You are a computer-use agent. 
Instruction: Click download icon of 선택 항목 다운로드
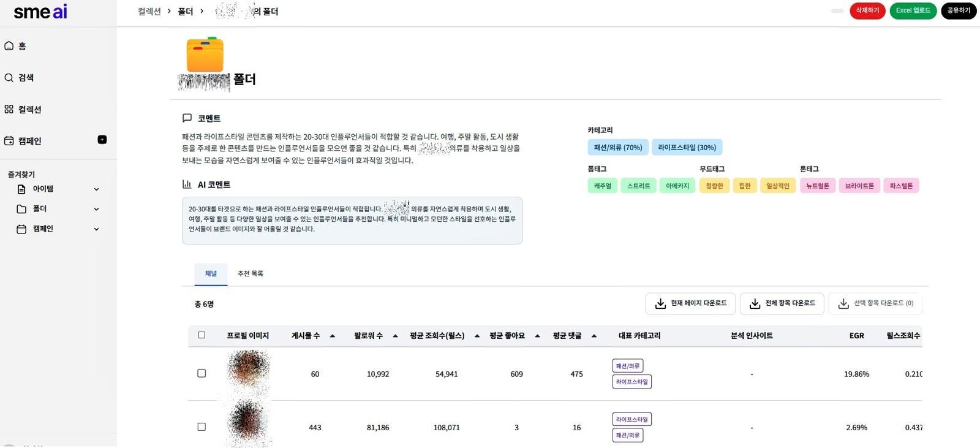(843, 303)
